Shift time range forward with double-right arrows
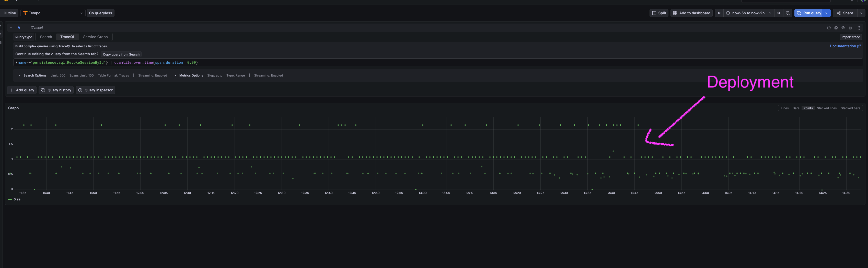 click(779, 13)
